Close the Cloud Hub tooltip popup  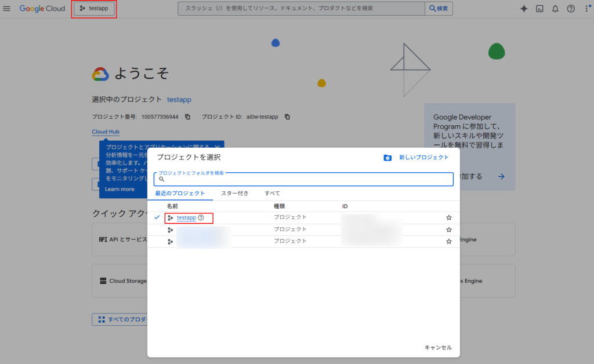click(217, 147)
